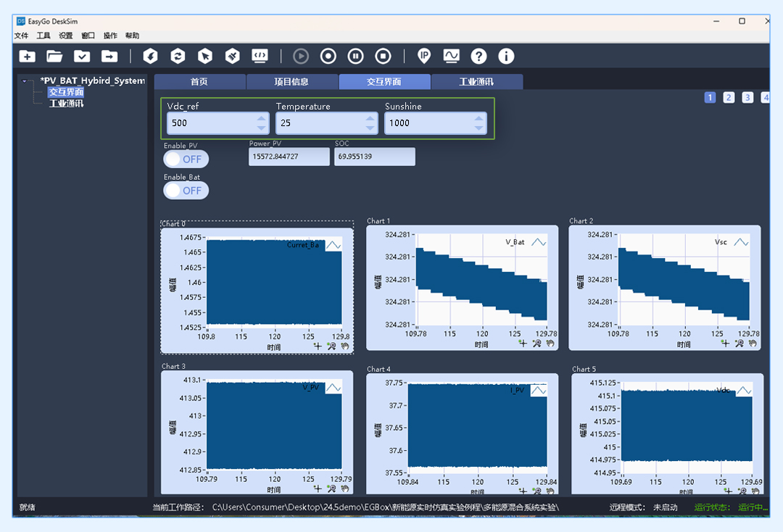Open the IP location settings icon

[424, 57]
